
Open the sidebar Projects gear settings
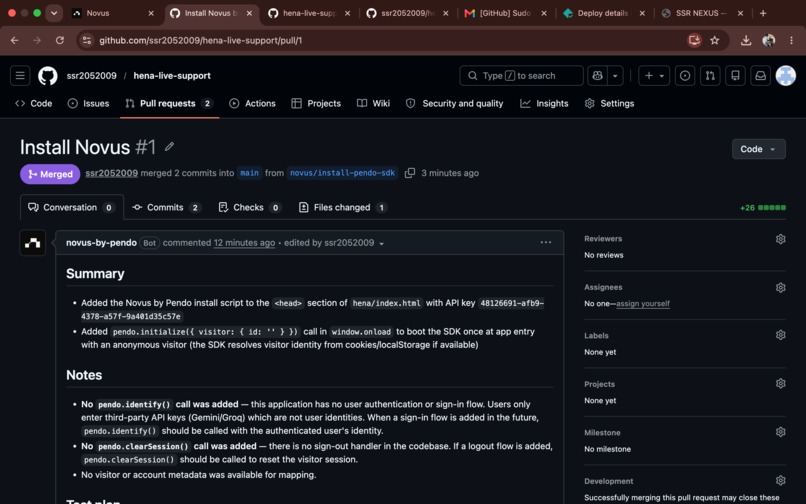780,384
